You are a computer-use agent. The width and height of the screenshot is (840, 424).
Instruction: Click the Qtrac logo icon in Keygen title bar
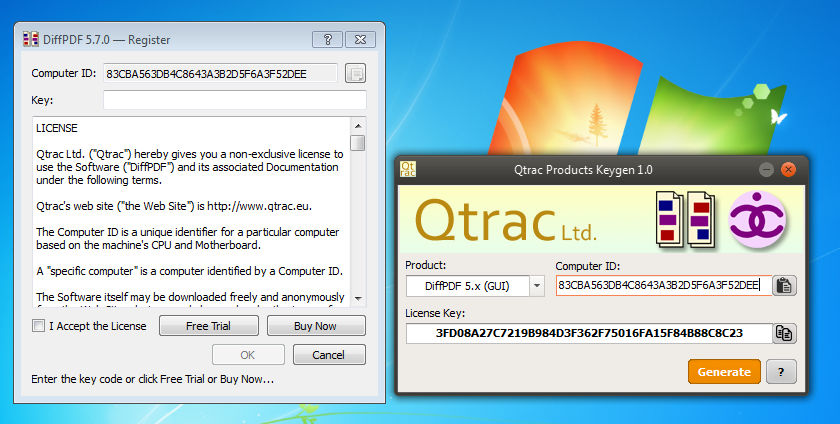point(408,170)
